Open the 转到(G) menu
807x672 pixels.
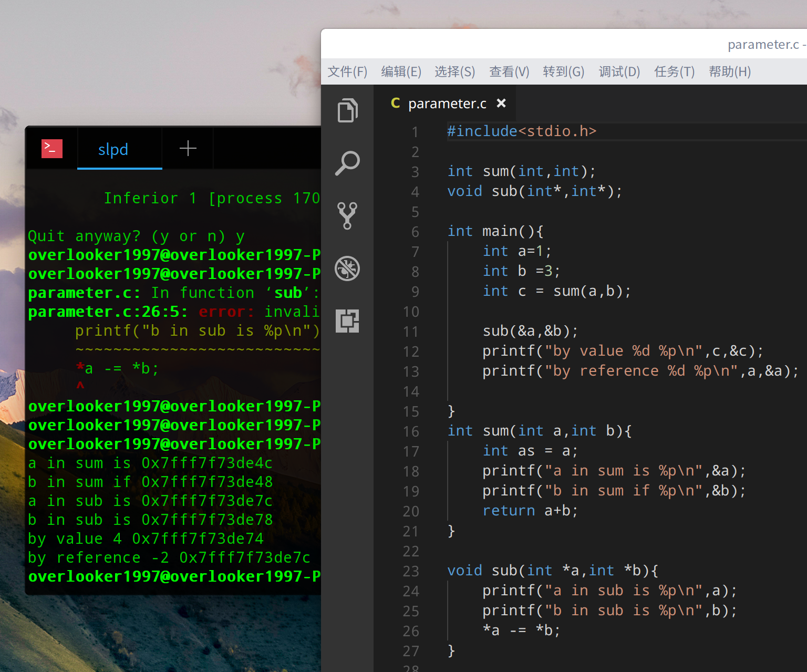tap(563, 71)
